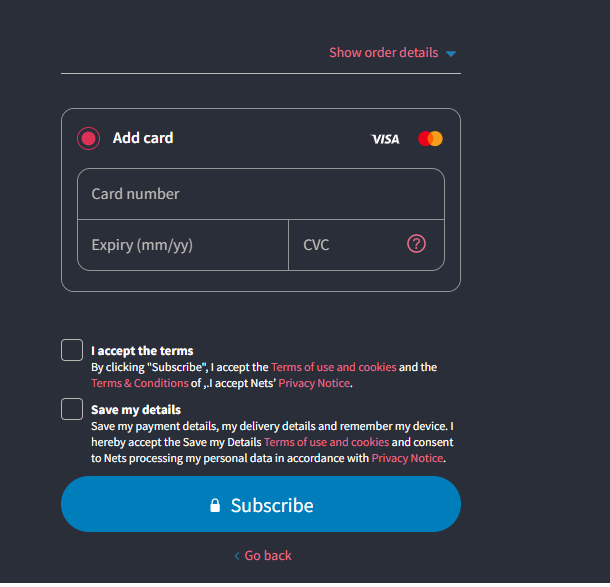Follow the Go back link
The width and height of the screenshot is (610, 587).
pyautogui.click(x=268, y=556)
